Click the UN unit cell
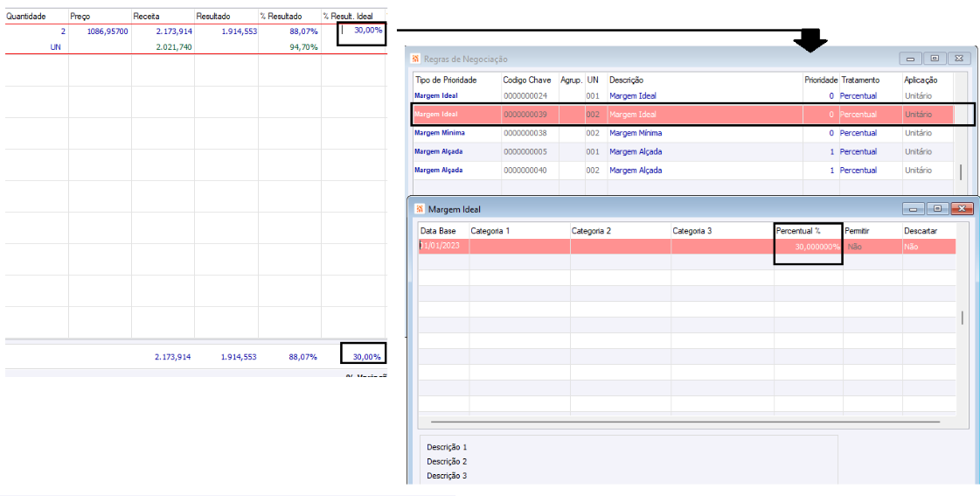Viewport: 980px width, 496px height. coord(55,47)
